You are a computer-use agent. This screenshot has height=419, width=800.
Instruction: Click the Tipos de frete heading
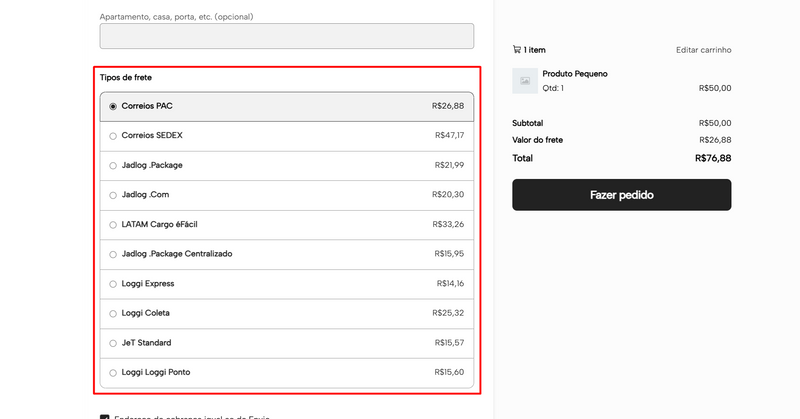(x=126, y=78)
